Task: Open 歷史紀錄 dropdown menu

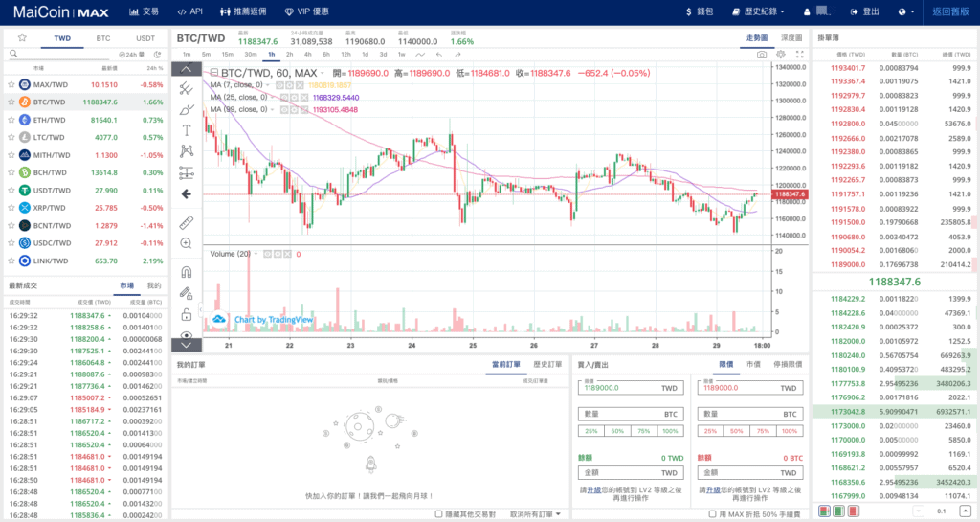Action: point(758,11)
